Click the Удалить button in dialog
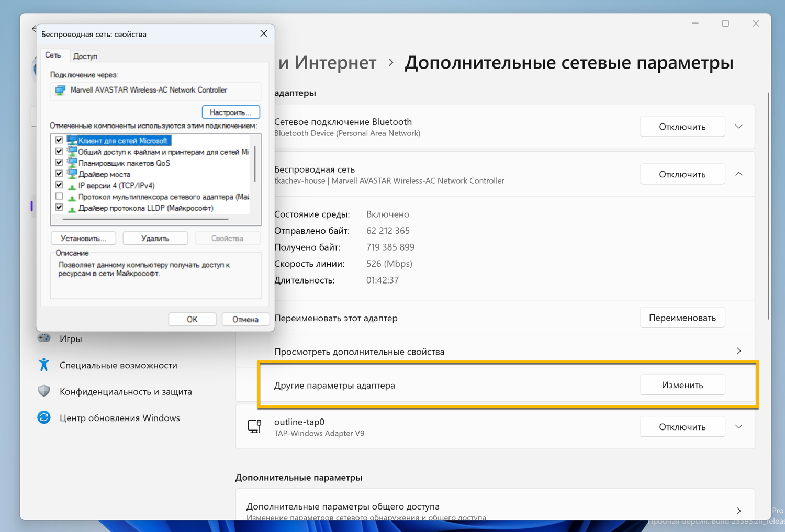The width and height of the screenshot is (785, 532). [x=155, y=239]
